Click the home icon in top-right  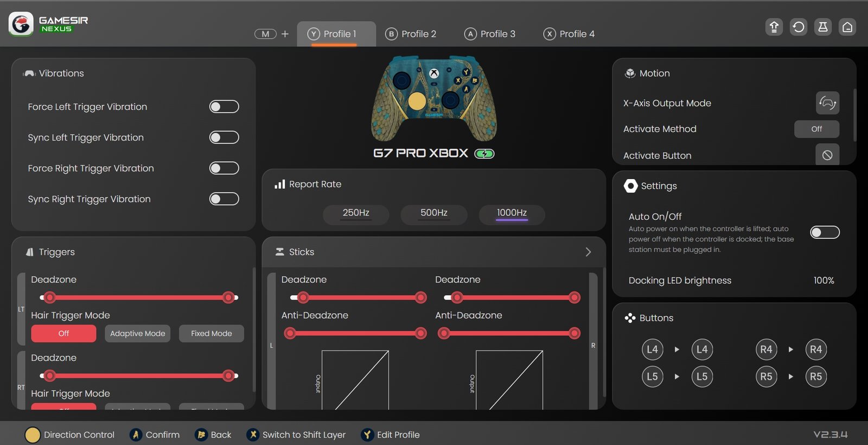tap(847, 27)
